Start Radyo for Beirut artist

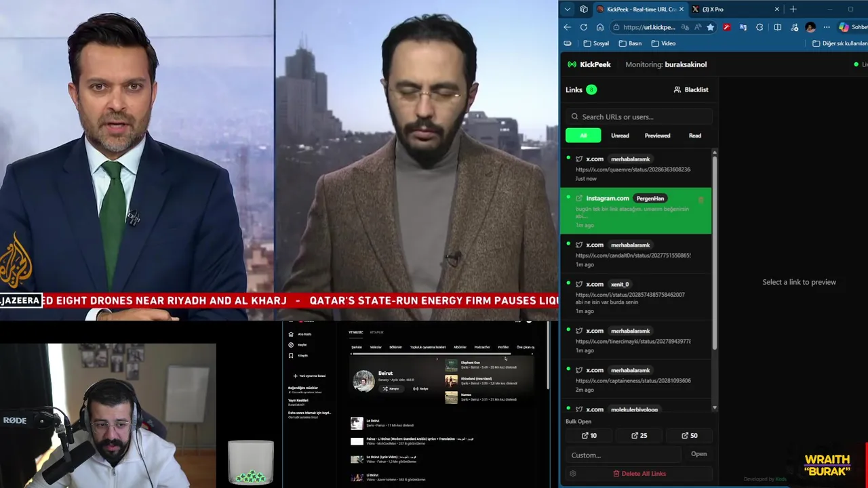tap(420, 388)
